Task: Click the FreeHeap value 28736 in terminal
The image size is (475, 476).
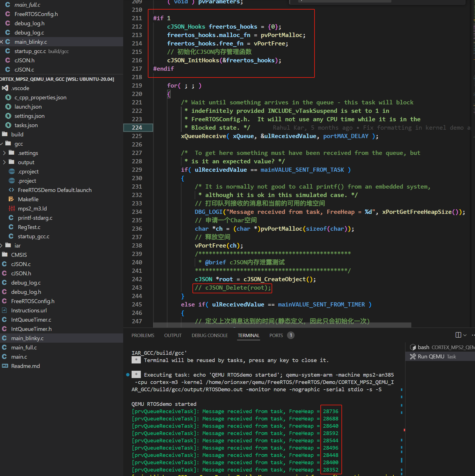Action: (x=331, y=411)
